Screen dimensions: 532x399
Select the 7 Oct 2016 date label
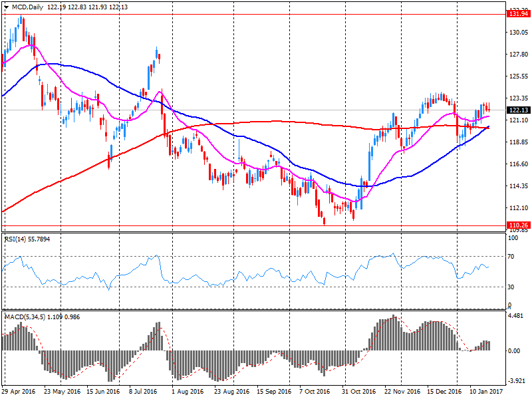tap(315, 391)
